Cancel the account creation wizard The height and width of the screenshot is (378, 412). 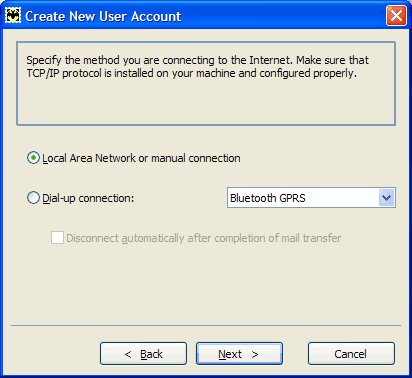[x=351, y=354]
